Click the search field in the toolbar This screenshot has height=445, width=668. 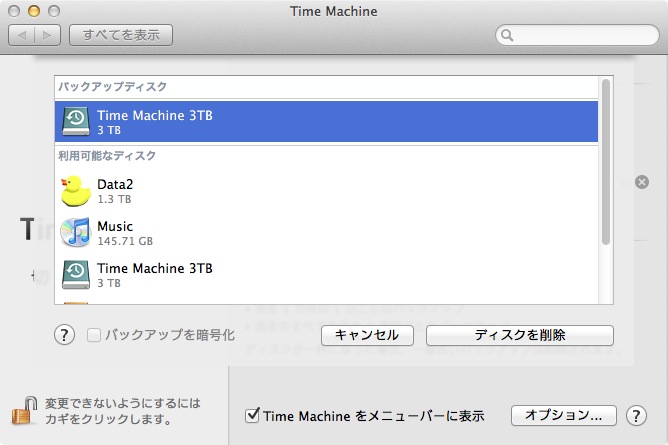tap(577, 35)
